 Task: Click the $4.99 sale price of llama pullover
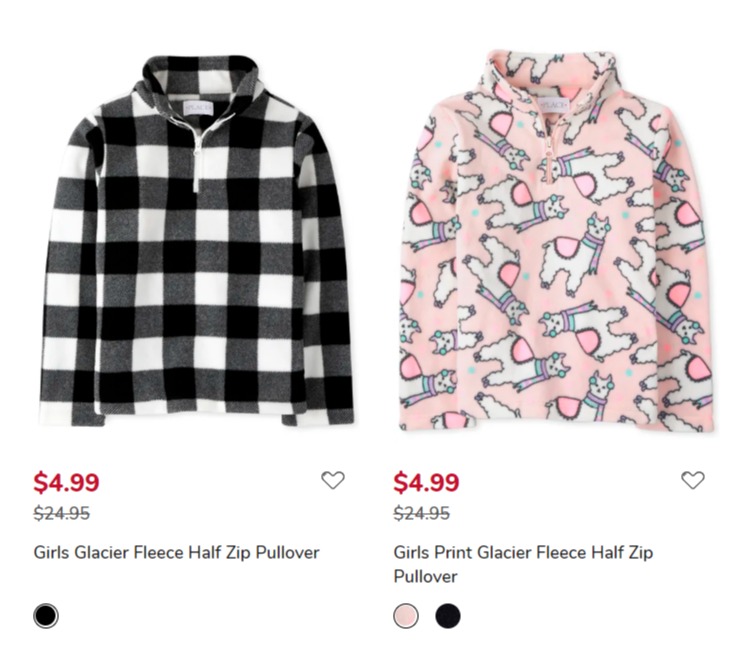(426, 482)
